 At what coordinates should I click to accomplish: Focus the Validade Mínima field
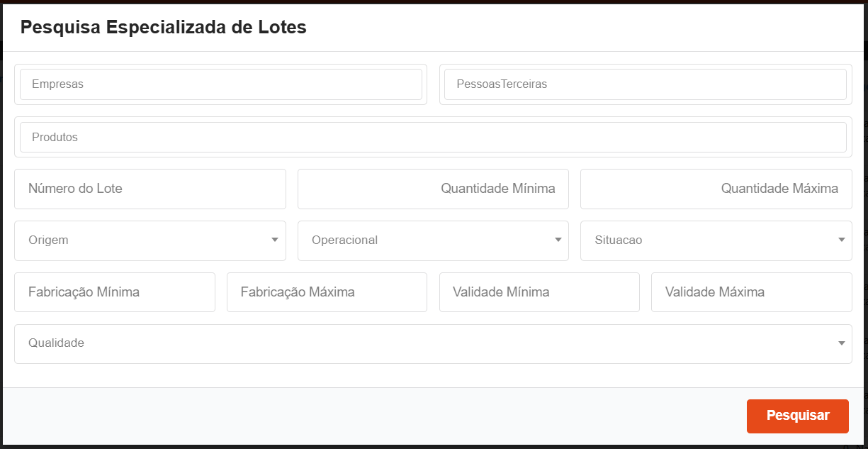click(539, 292)
